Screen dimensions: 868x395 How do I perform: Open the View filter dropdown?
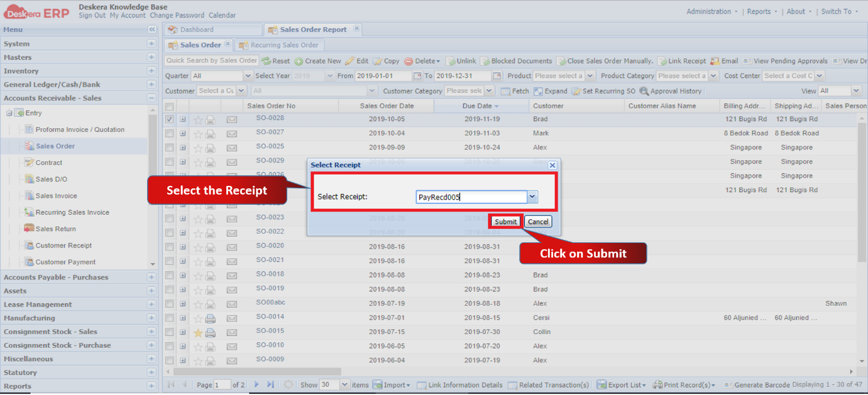coord(855,91)
